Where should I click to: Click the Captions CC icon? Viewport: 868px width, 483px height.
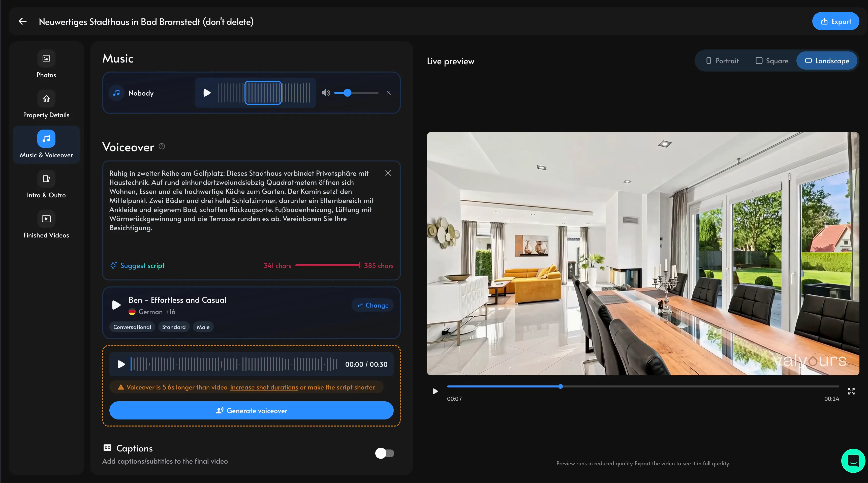click(107, 448)
